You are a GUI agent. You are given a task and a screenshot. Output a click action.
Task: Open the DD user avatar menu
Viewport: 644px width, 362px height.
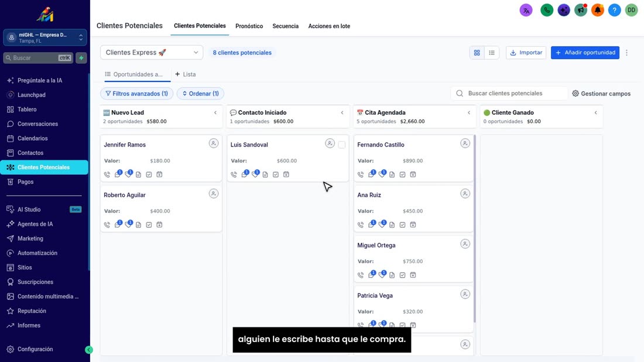click(x=631, y=11)
